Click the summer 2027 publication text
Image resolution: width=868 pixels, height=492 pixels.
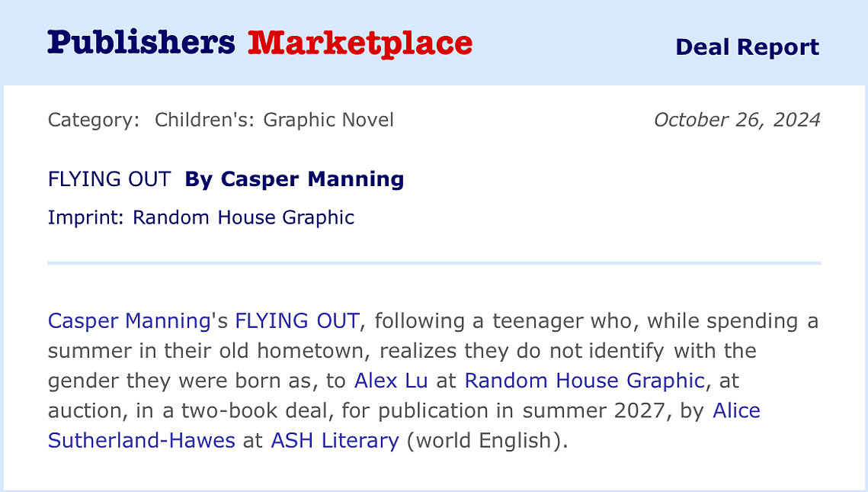593,410
